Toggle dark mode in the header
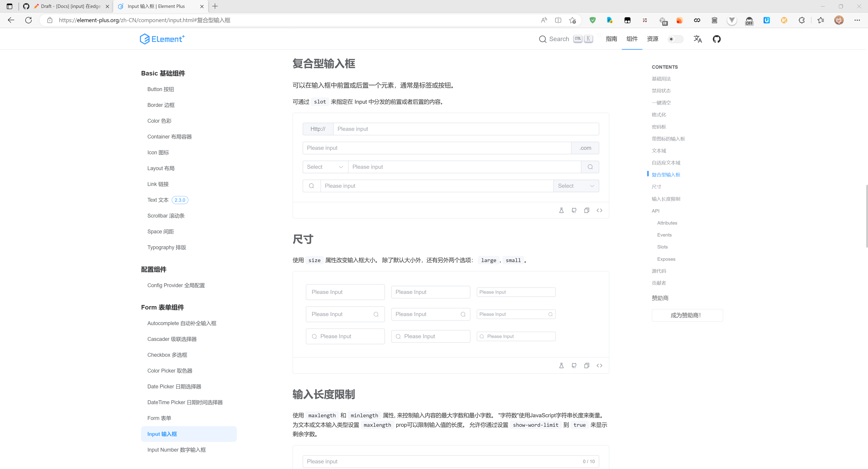 [x=675, y=39]
